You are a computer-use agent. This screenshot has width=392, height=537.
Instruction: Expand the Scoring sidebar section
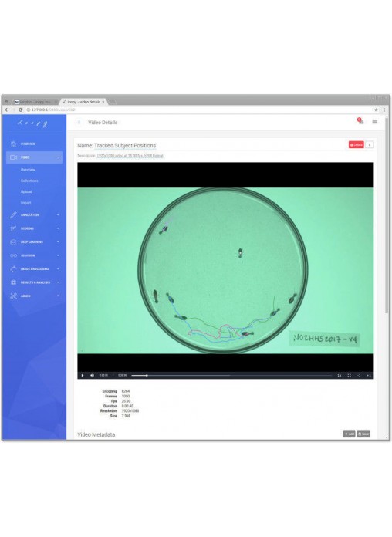click(34, 228)
